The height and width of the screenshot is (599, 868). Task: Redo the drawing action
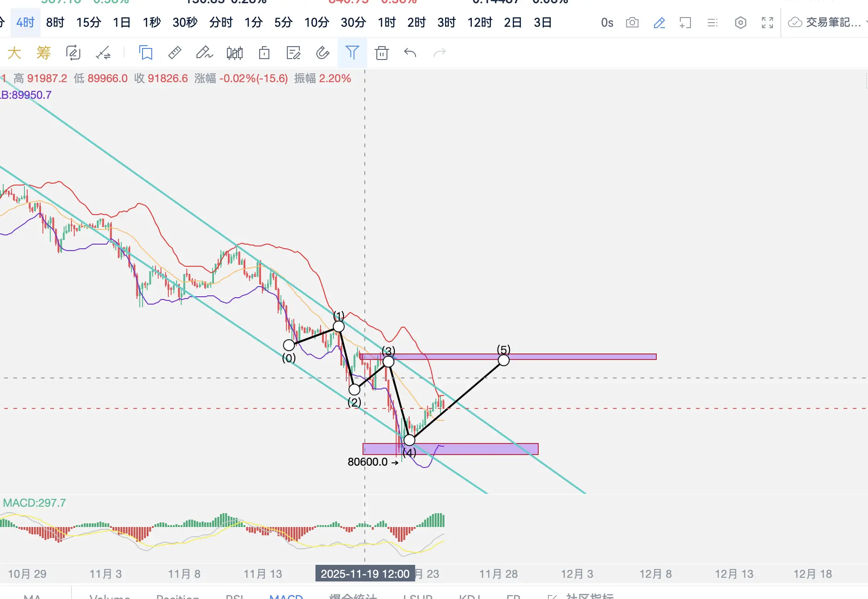click(x=440, y=53)
